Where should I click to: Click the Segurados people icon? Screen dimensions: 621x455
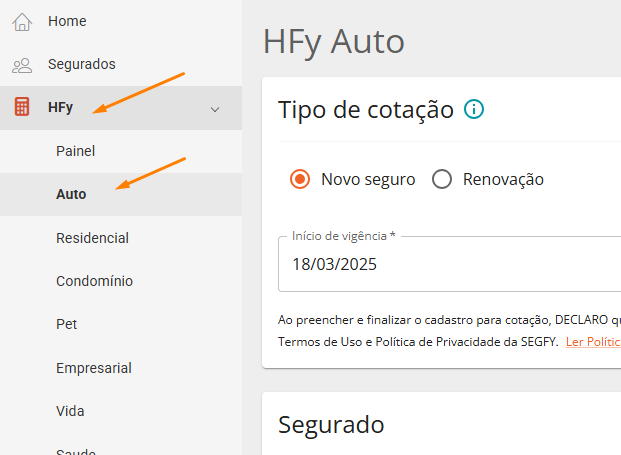(22, 65)
